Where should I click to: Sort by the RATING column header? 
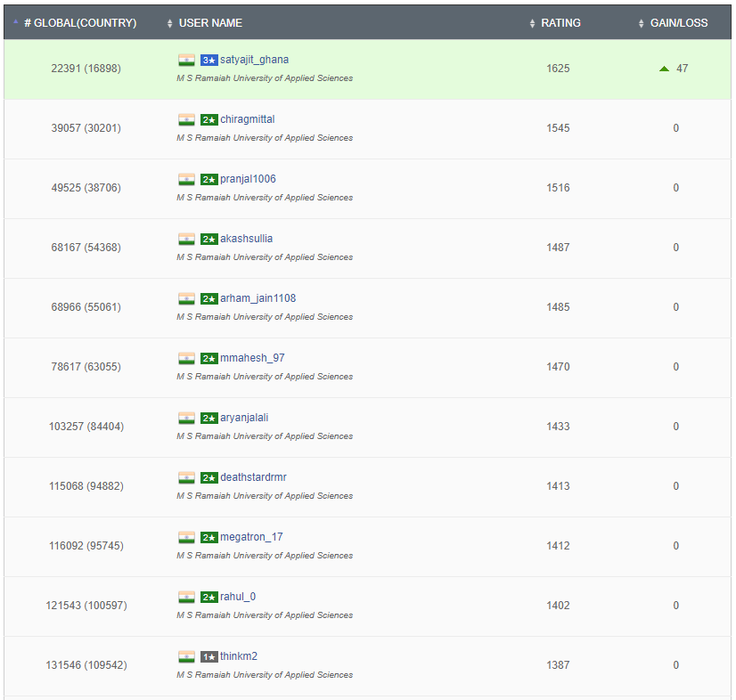(560, 23)
